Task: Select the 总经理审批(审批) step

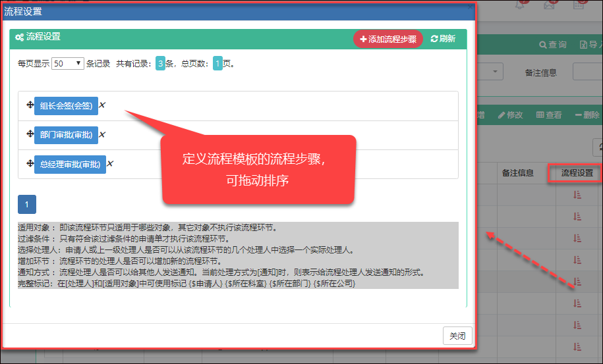Action: (x=70, y=165)
